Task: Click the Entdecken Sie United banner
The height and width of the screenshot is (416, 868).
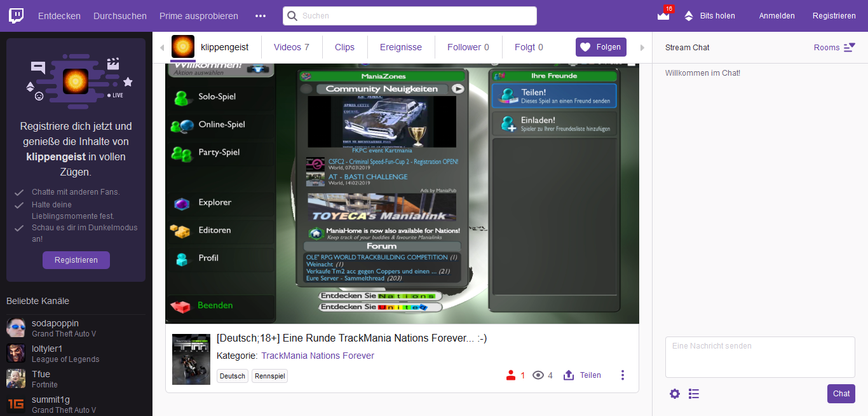Action: (380, 307)
